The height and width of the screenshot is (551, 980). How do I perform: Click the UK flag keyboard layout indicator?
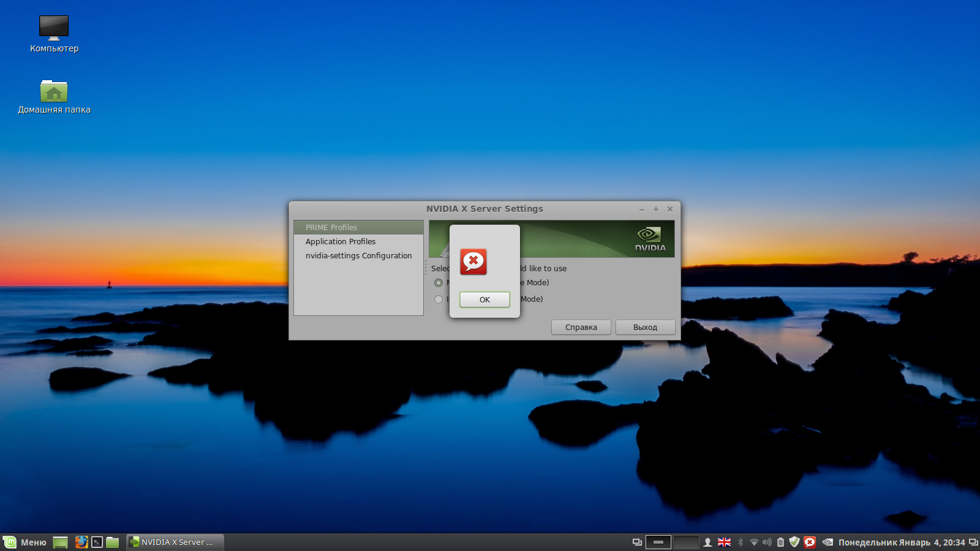(x=724, y=542)
